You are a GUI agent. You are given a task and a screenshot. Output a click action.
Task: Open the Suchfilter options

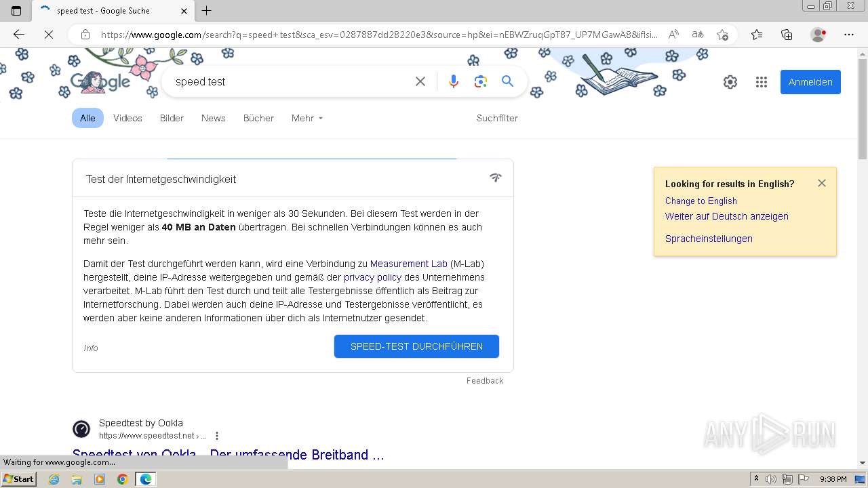click(x=497, y=118)
